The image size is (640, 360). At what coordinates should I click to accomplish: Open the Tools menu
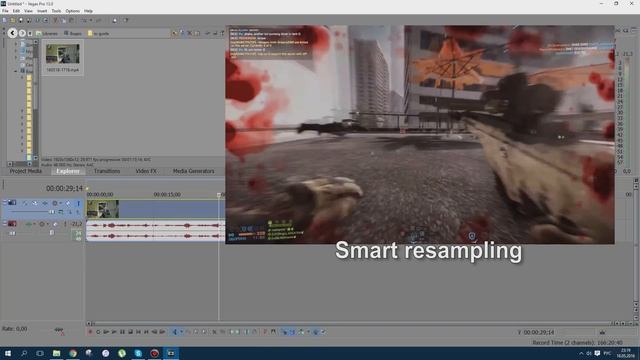tap(56, 11)
